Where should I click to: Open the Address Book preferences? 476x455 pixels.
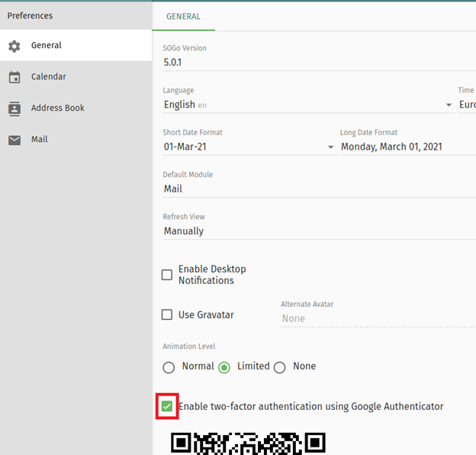point(57,108)
